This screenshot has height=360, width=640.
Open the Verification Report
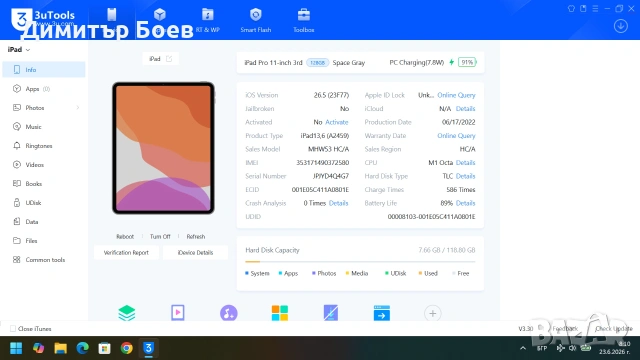point(126,252)
